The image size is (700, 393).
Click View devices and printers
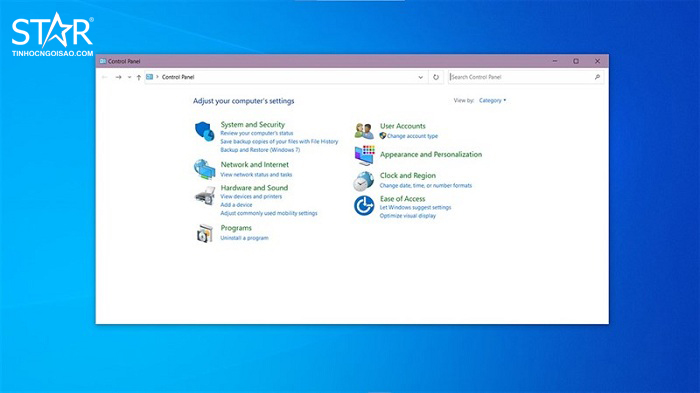tap(251, 196)
